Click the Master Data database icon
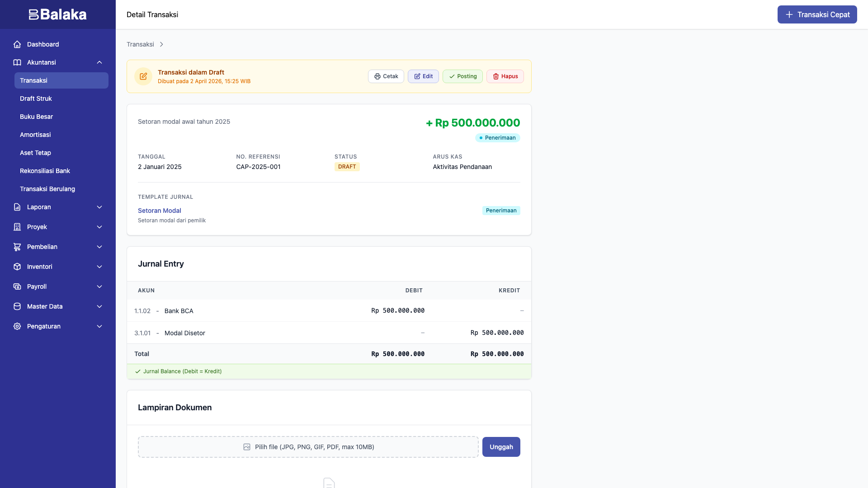Image resolution: width=868 pixels, height=488 pixels. (x=17, y=306)
